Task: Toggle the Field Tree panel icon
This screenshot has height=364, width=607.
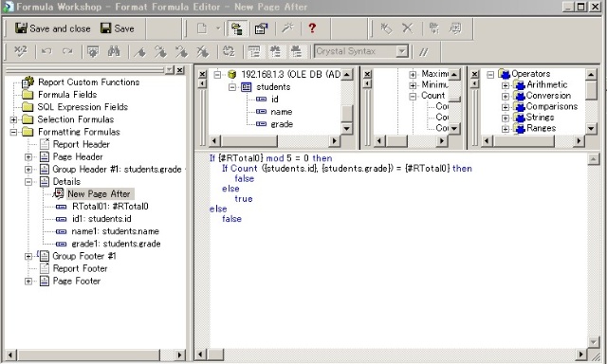Action: click(x=254, y=51)
